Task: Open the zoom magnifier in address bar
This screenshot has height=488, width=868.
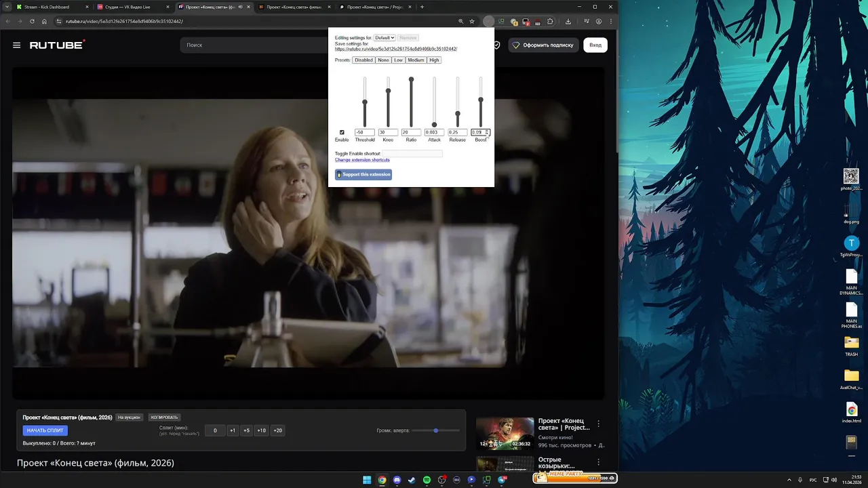Action: tap(460, 21)
